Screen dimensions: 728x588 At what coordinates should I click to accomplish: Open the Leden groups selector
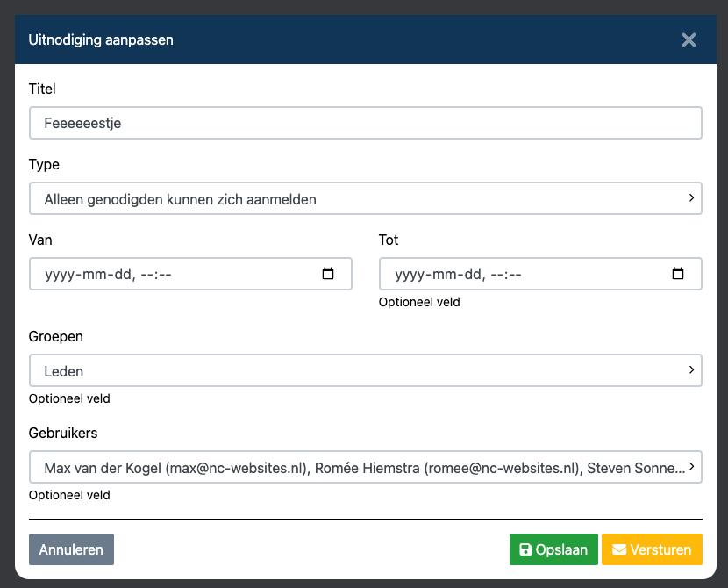(366, 370)
